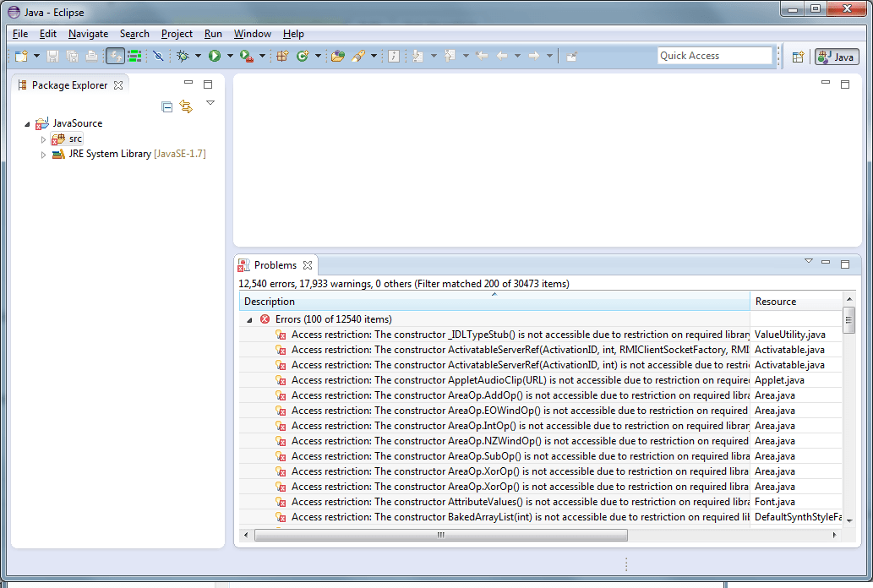Click the Search flashlight icon
873x588 pixels.
click(358, 56)
